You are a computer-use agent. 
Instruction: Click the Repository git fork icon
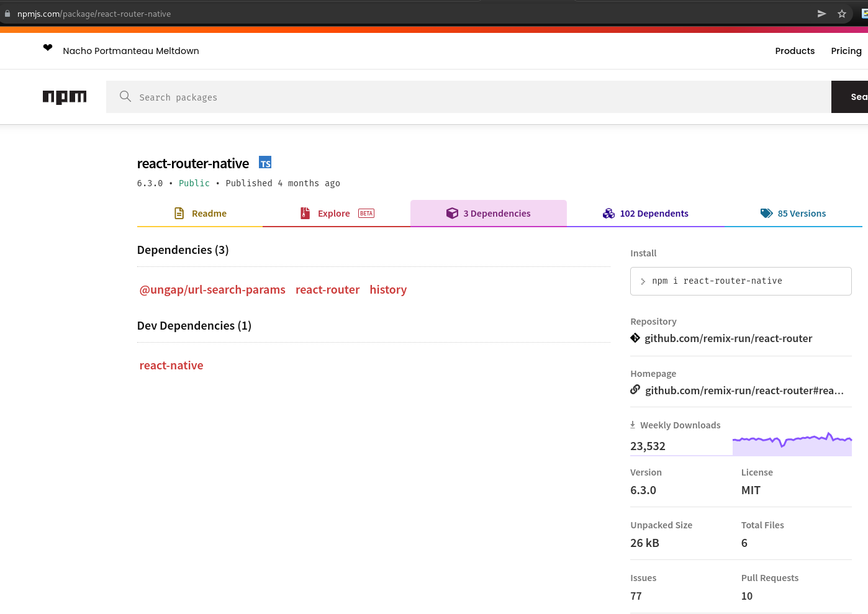pyautogui.click(x=635, y=338)
